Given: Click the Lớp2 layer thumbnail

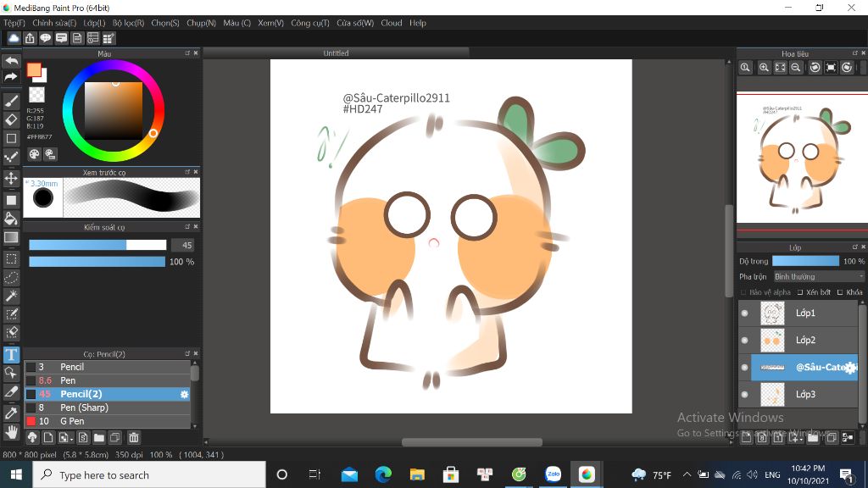Looking at the screenshot, I should click(x=772, y=341).
